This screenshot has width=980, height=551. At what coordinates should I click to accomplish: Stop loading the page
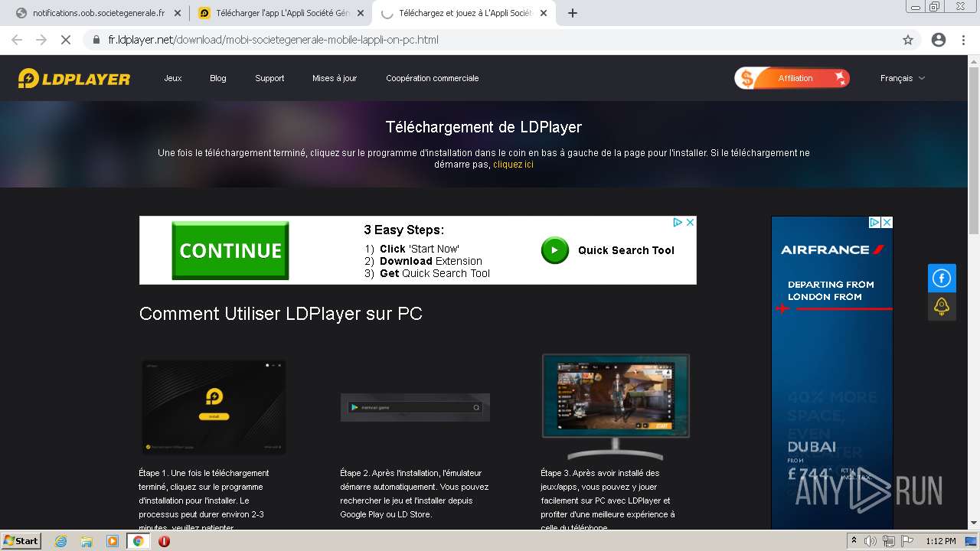66,40
